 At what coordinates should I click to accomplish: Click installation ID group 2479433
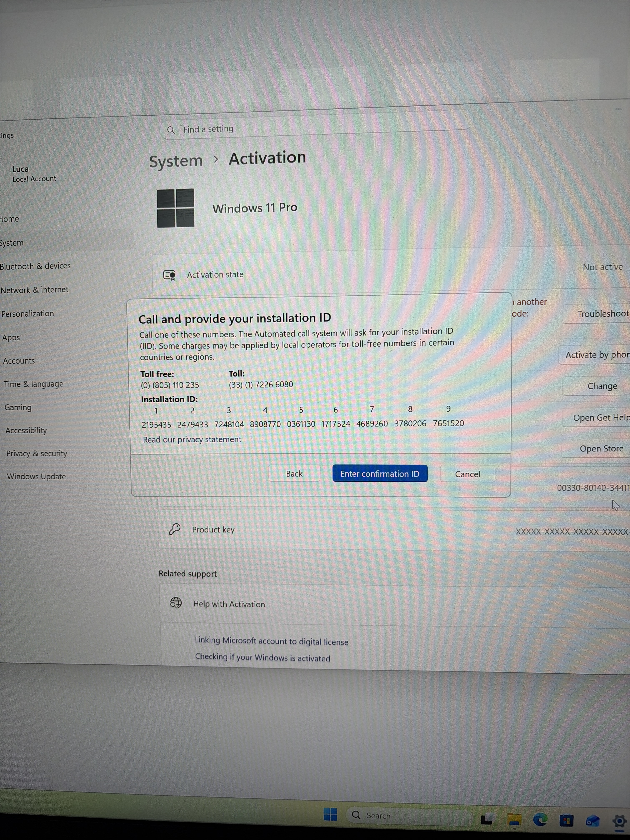pyautogui.click(x=192, y=424)
